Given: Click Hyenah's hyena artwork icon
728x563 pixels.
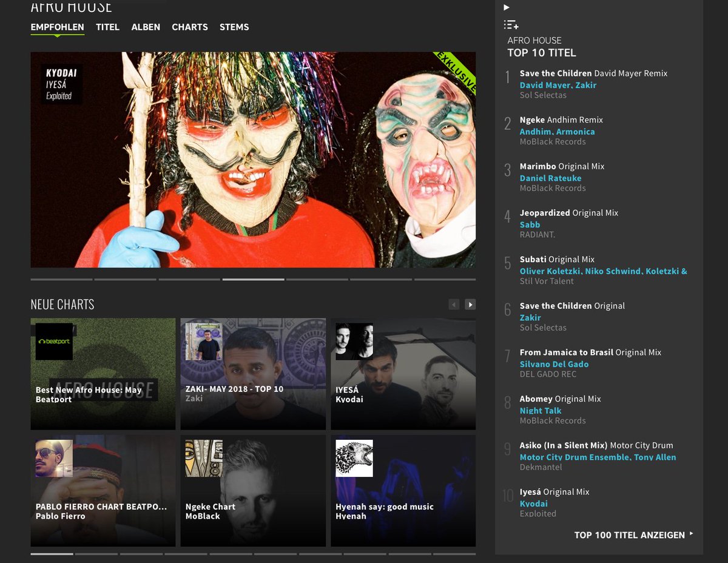Looking at the screenshot, I should click(x=354, y=458).
